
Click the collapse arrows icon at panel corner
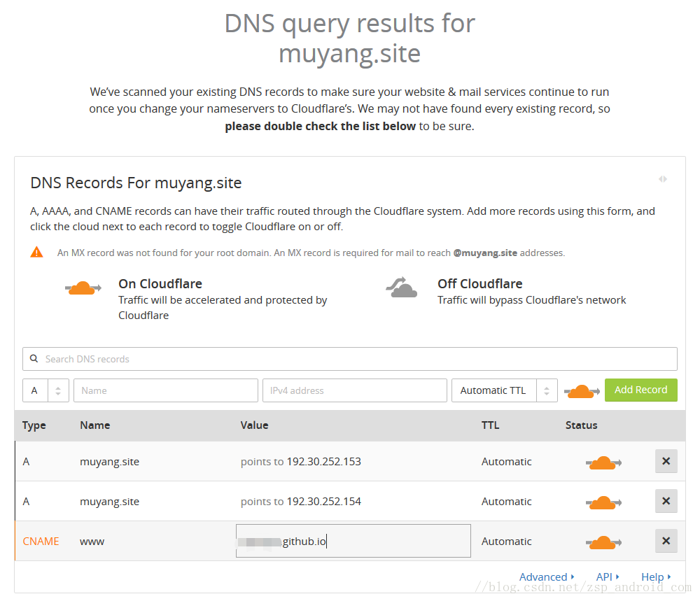663,179
